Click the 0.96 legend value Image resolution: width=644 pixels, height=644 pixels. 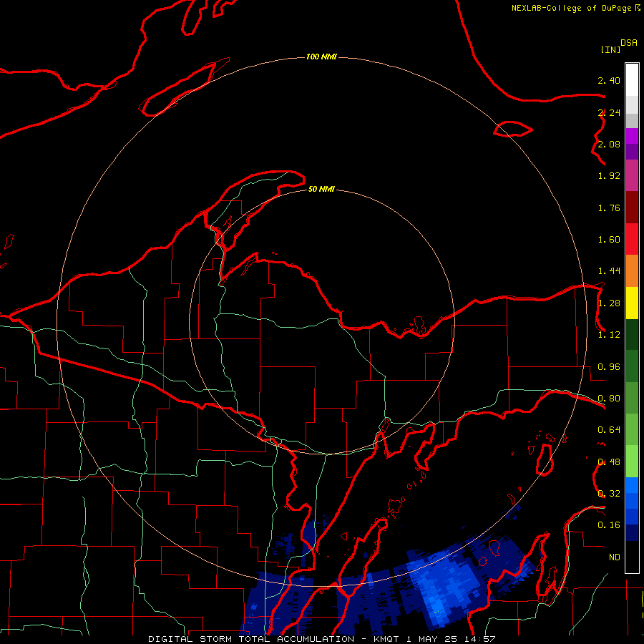[609, 367]
